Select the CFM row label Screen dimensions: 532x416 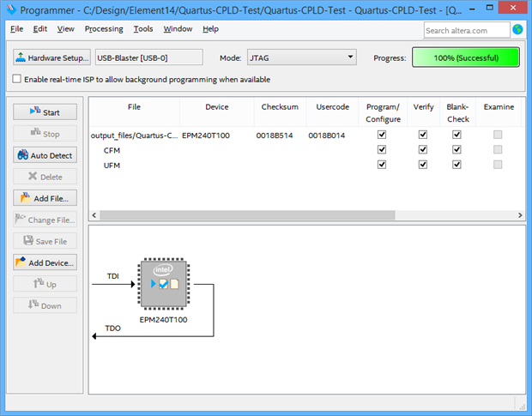coord(112,150)
